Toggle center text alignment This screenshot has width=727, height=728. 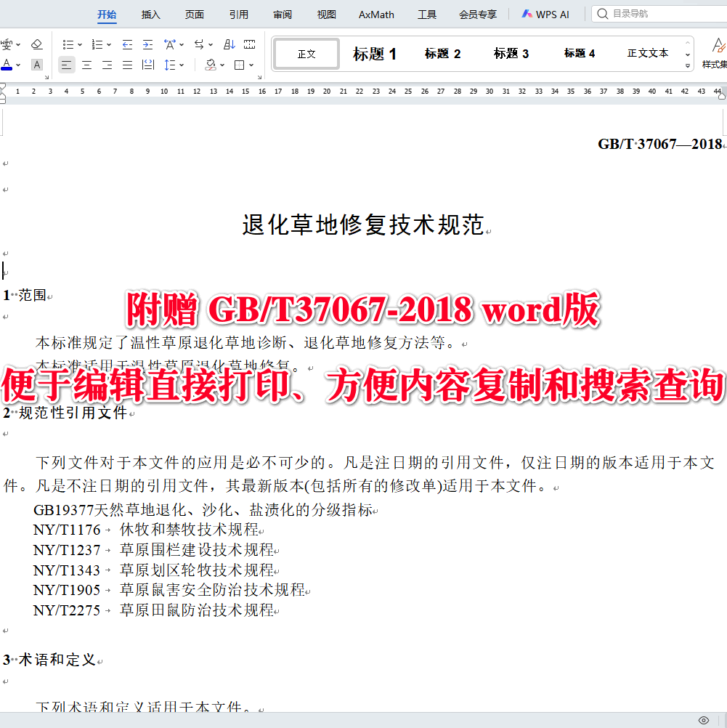coord(86,65)
